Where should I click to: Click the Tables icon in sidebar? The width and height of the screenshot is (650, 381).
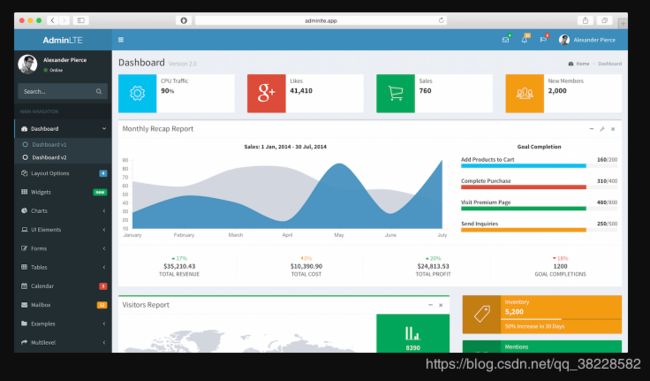[24, 267]
